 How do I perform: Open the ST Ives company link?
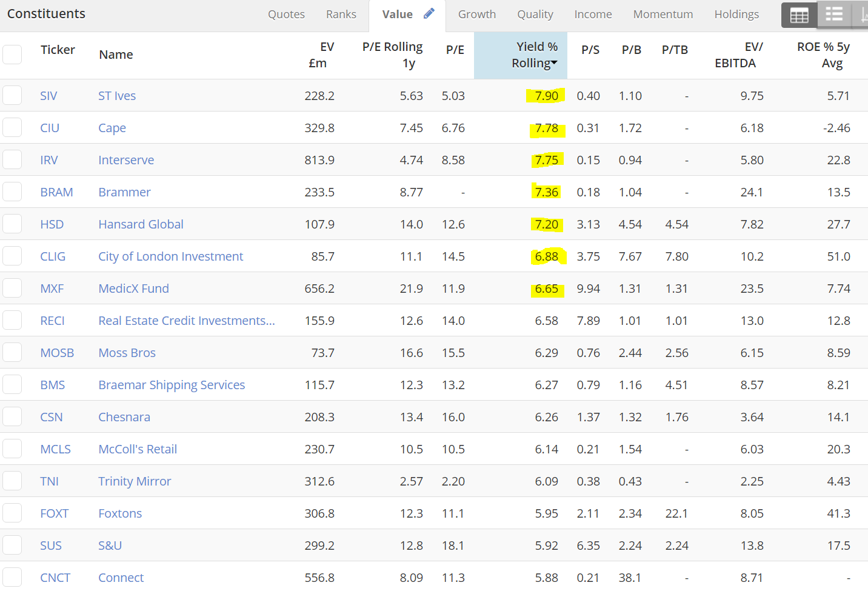tap(117, 96)
